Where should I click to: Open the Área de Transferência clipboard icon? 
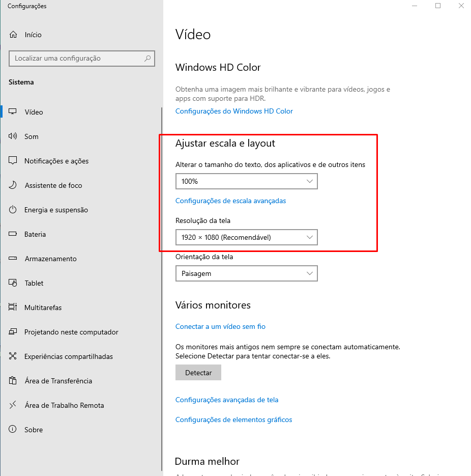click(x=13, y=381)
